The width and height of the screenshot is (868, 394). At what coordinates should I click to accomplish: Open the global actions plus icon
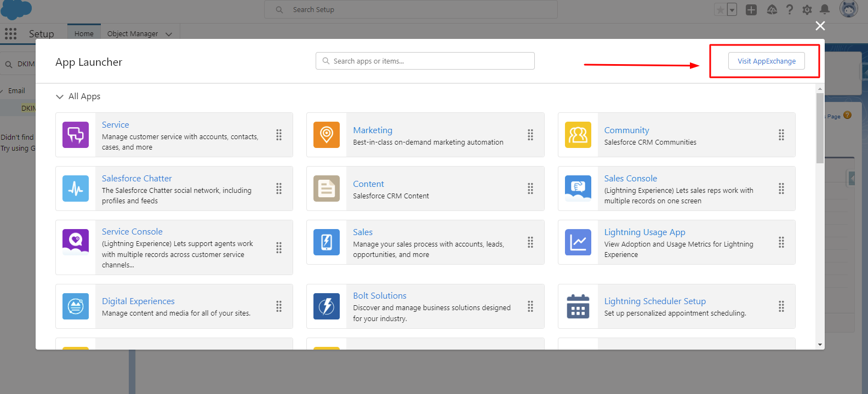[751, 9]
